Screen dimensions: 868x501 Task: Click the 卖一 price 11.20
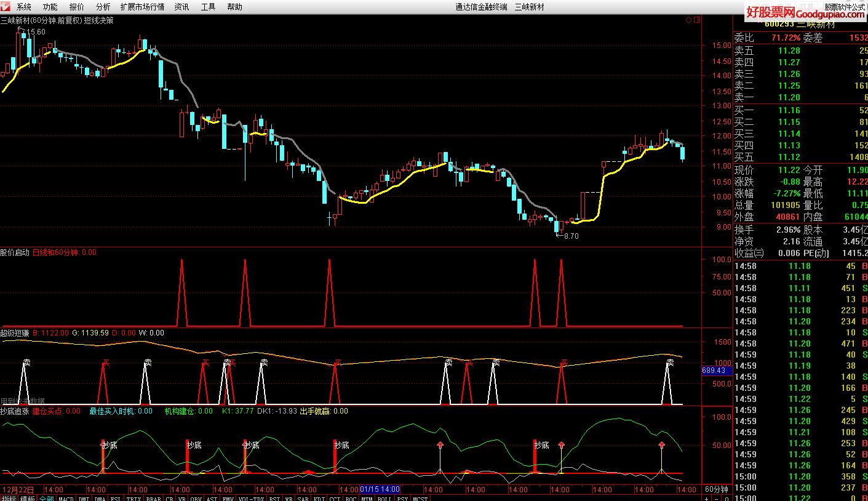tap(789, 97)
